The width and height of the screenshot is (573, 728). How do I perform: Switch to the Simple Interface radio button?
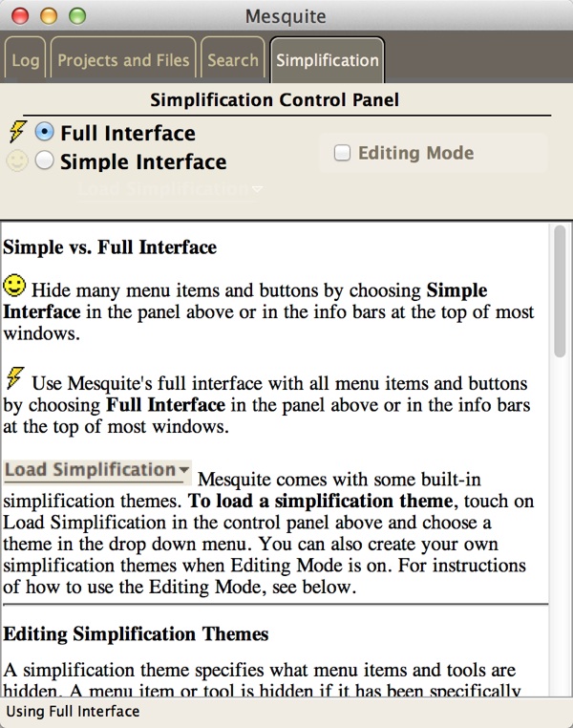(x=44, y=161)
